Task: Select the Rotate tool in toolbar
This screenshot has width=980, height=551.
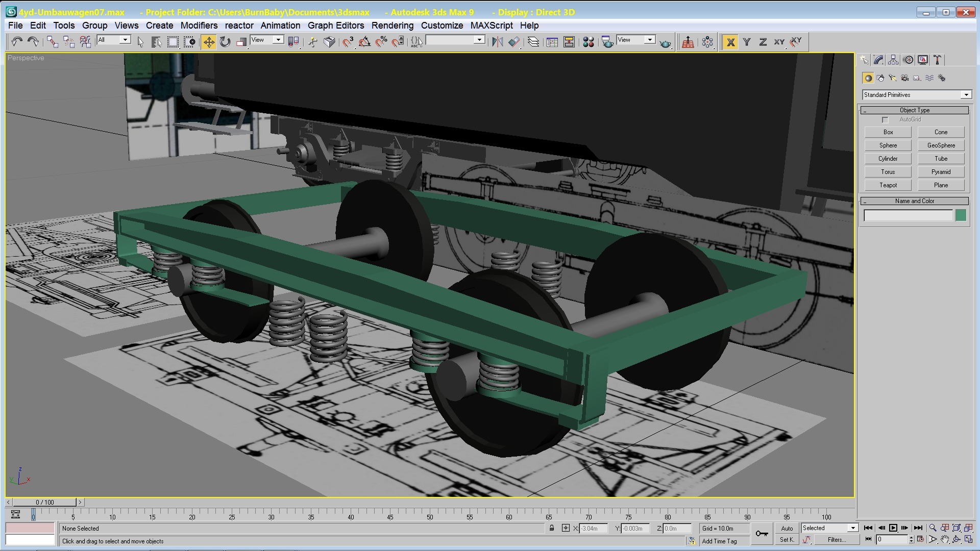Action: 225,42
